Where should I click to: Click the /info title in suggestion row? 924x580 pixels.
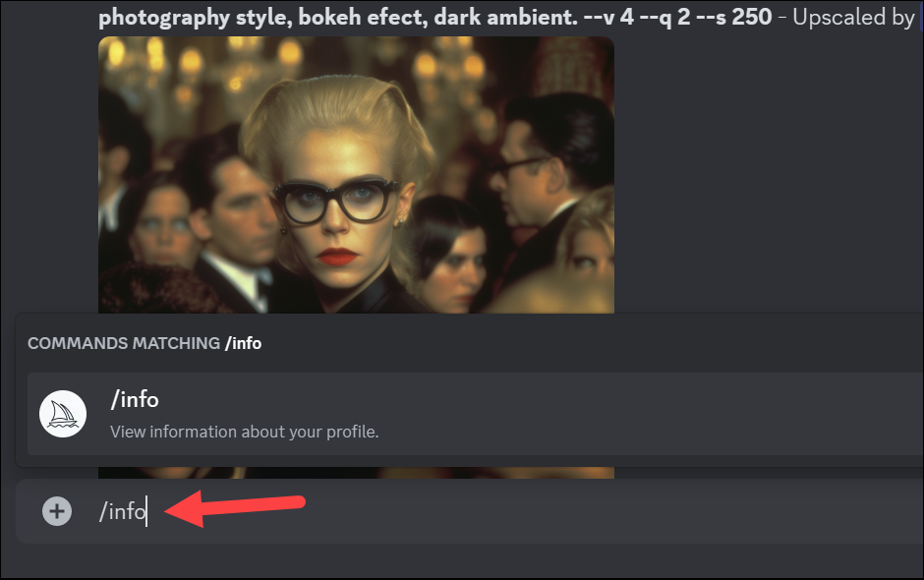(x=135, y=400)
